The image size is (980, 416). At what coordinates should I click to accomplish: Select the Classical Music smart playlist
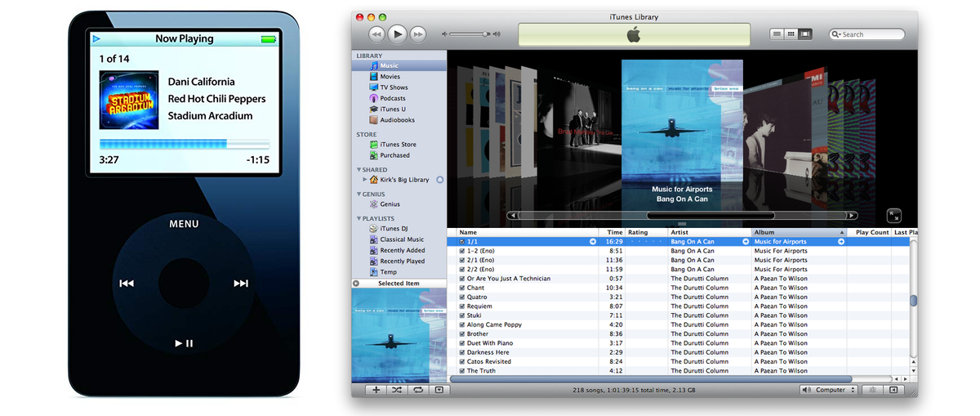tap(399, 239)
